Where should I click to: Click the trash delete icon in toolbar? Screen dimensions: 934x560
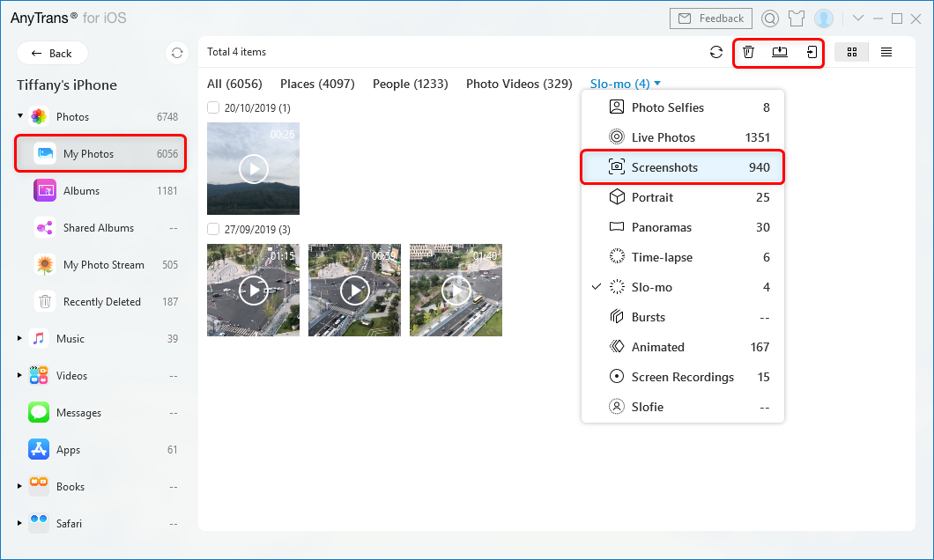748,52
